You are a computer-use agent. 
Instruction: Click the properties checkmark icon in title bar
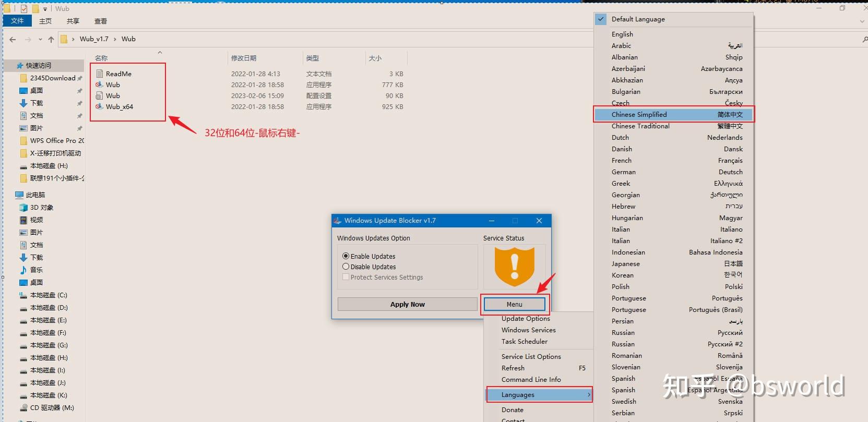[x=24, y=9]
